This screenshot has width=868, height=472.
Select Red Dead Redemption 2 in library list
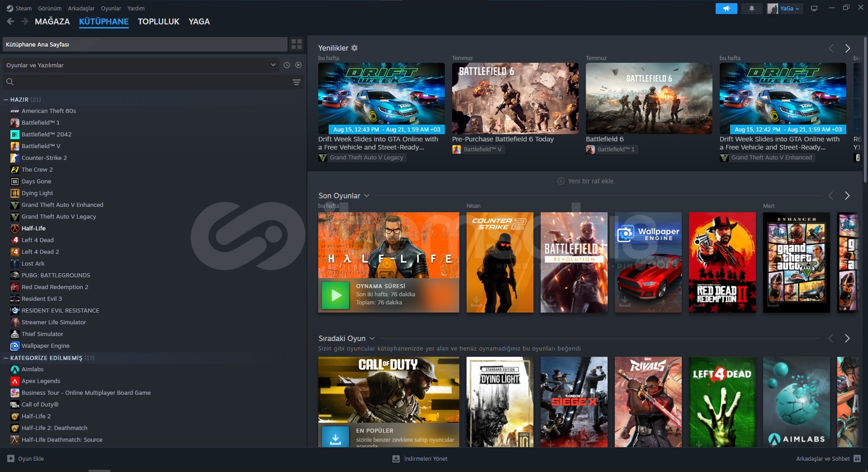[x=55, y=287]
